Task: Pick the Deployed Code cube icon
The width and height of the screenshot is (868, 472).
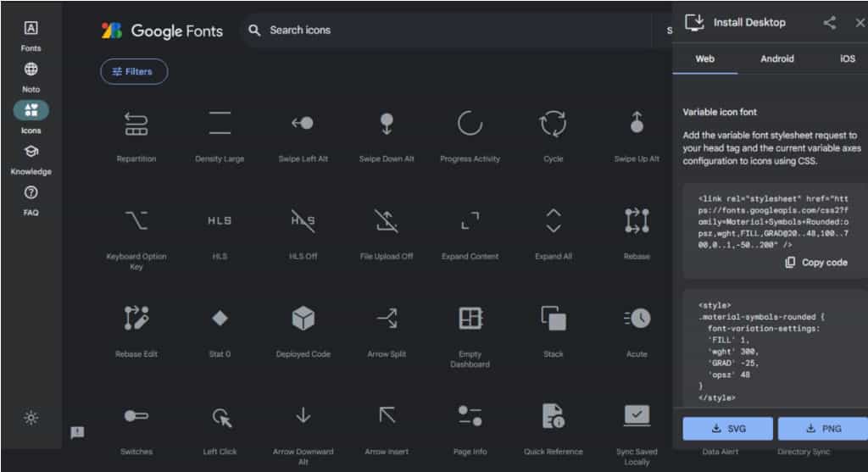Action: point(303,318)
